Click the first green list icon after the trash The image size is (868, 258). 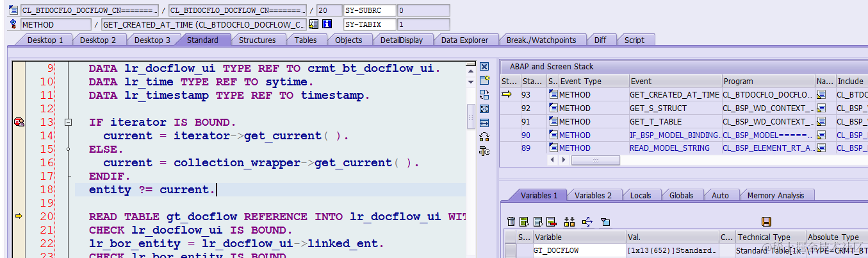(x=524, y=221)
